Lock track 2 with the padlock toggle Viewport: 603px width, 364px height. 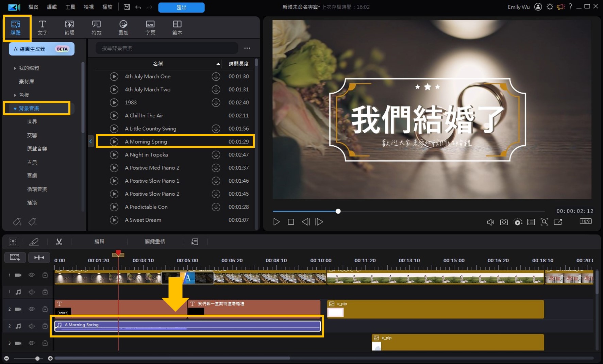45,309
